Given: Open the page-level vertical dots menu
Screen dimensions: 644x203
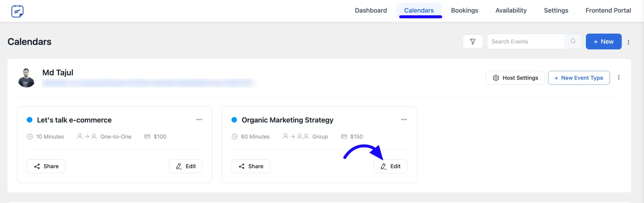Looking at the screenshot, I should tap(628, 42).
